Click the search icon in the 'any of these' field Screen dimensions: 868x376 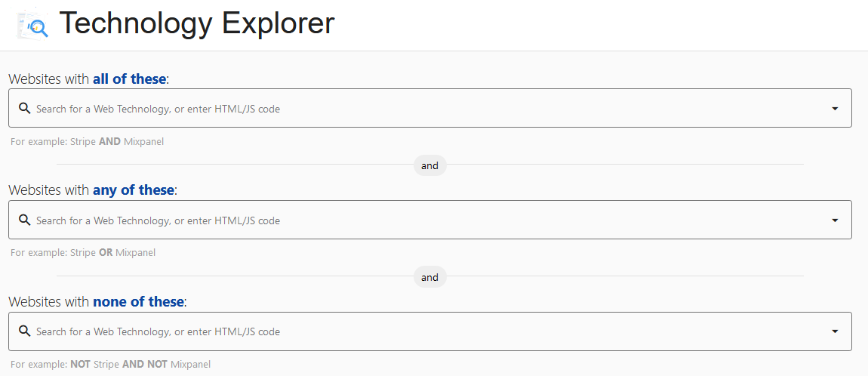(24, 220)
